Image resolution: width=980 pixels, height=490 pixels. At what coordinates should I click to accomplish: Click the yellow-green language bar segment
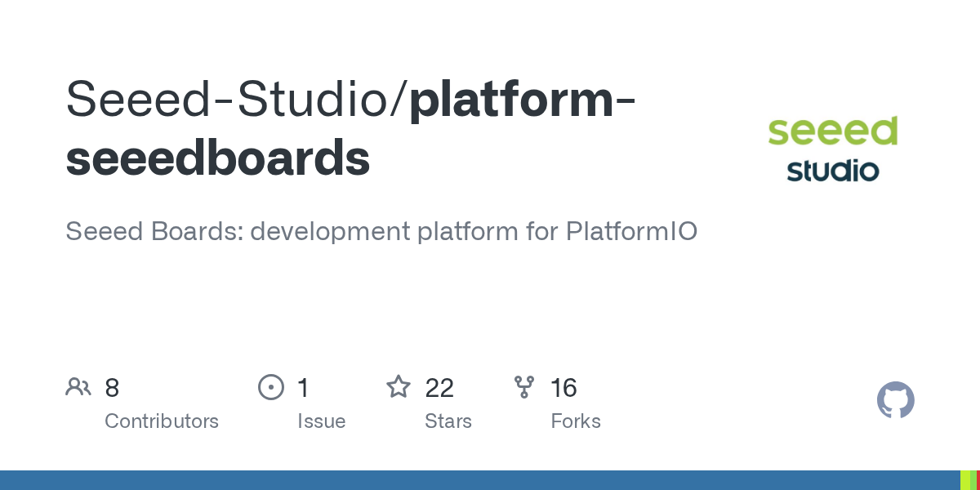tap(964, 480)
